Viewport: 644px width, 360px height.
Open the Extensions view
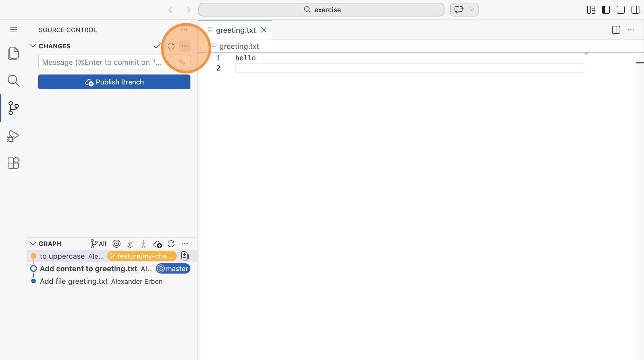(13, 163)
